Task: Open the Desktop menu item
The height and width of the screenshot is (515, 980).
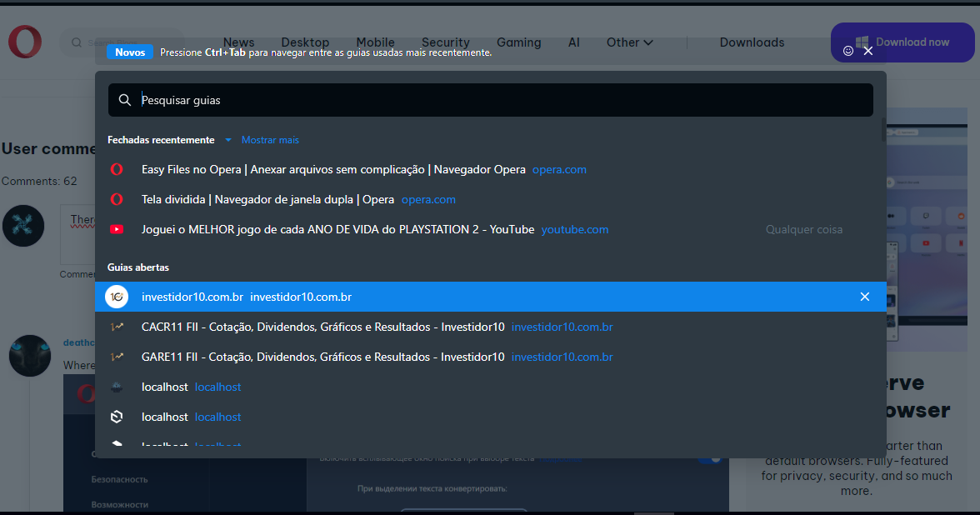Action: (x=305, y=42)
